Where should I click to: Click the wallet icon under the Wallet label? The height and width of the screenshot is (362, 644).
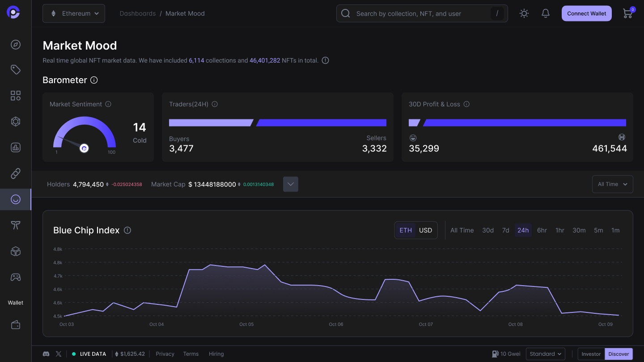[16, 324]
